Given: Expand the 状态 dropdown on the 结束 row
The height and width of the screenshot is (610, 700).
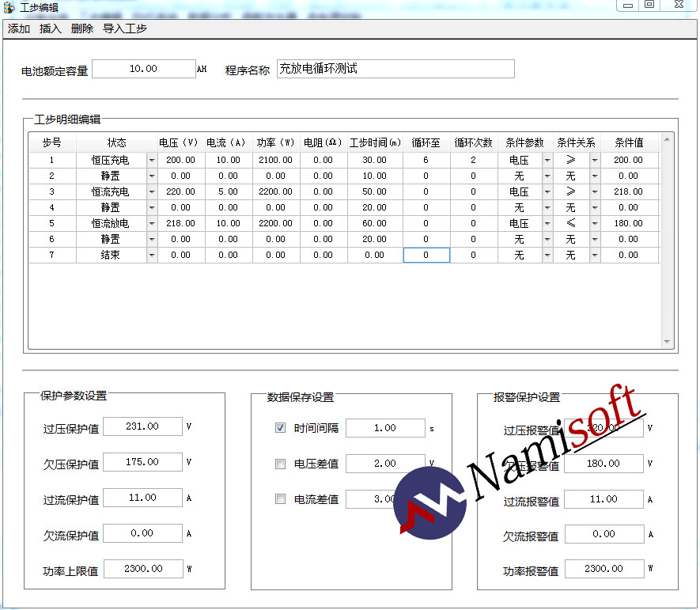Looking at the screenshot, I should click(x=152, y=255).
